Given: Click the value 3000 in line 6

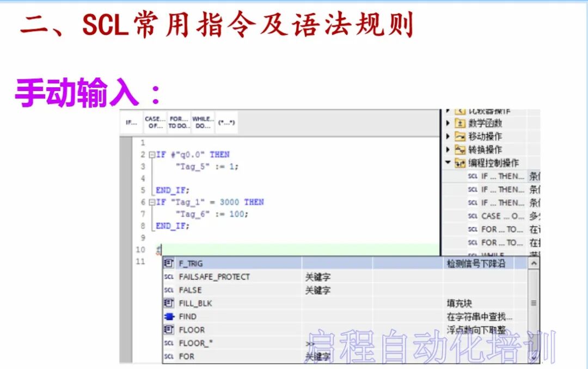Looking at the screenshot, I should coord(229,202).
